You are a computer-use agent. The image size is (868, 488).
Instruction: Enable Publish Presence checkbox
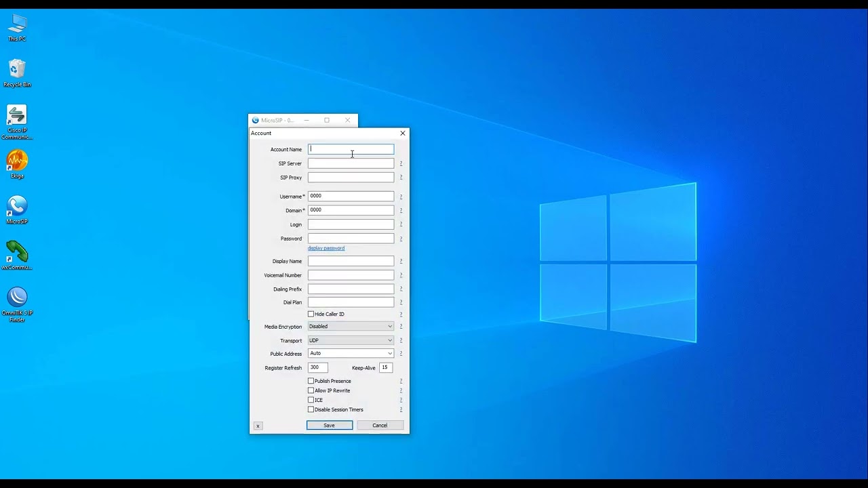click(311, 381)
